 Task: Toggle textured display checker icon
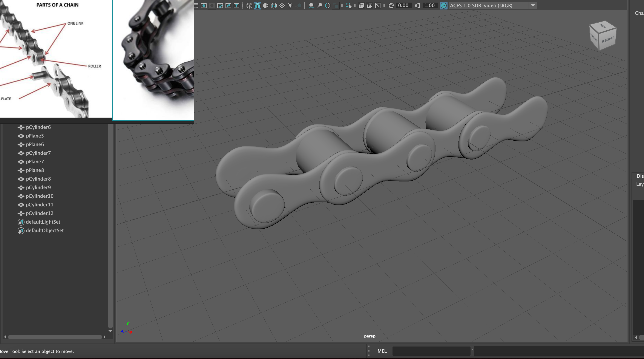pos(282,6)
